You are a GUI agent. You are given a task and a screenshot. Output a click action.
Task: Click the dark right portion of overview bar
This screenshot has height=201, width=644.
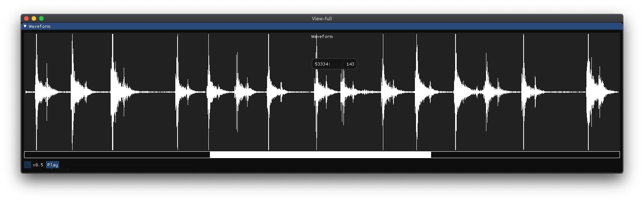[525, 155]
